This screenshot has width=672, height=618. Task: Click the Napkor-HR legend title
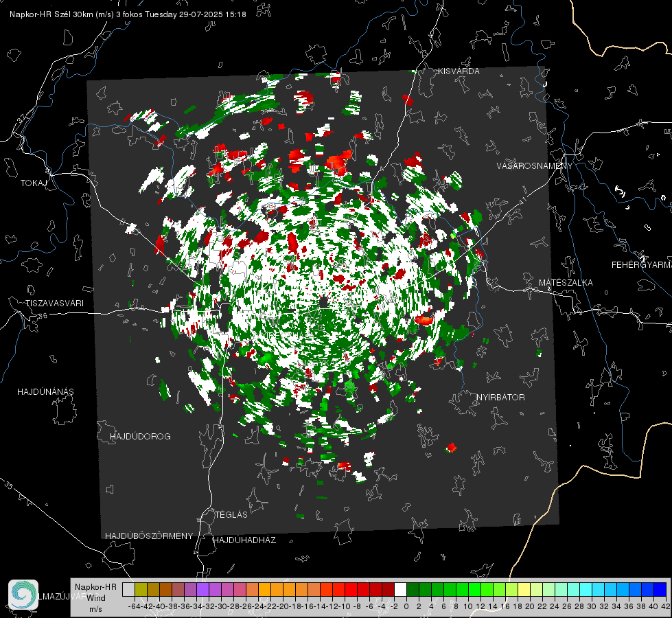coord(95,586)
